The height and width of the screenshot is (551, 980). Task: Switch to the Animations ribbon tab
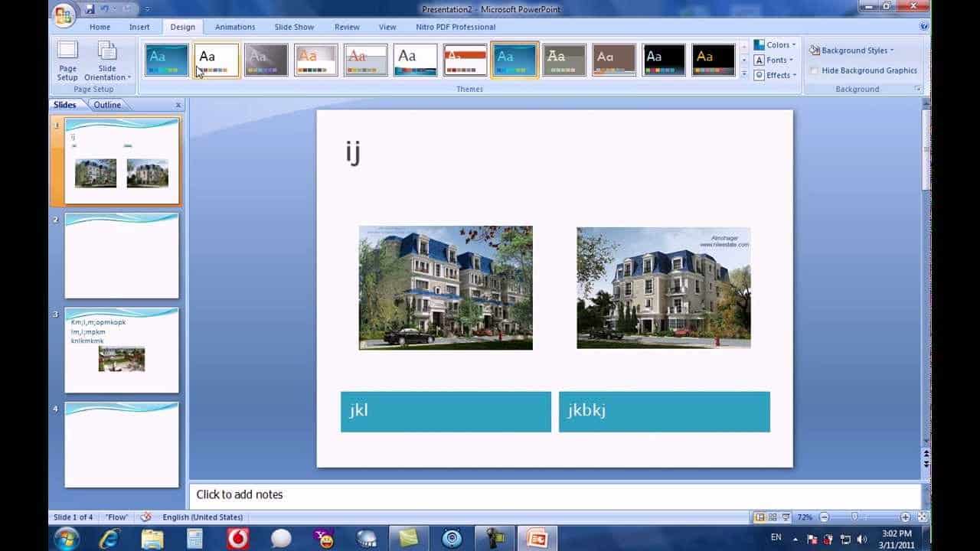[x=235, y=27]
